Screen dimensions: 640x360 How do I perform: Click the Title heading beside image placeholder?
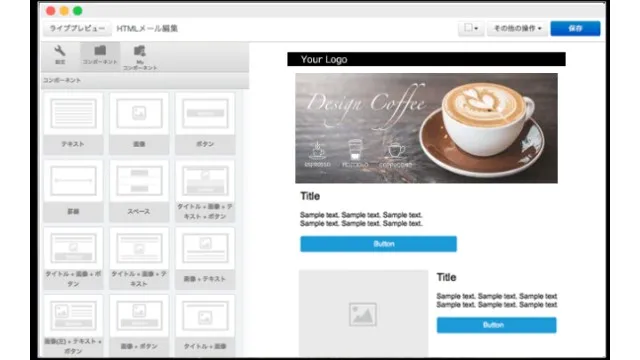[x=446, y=278]
